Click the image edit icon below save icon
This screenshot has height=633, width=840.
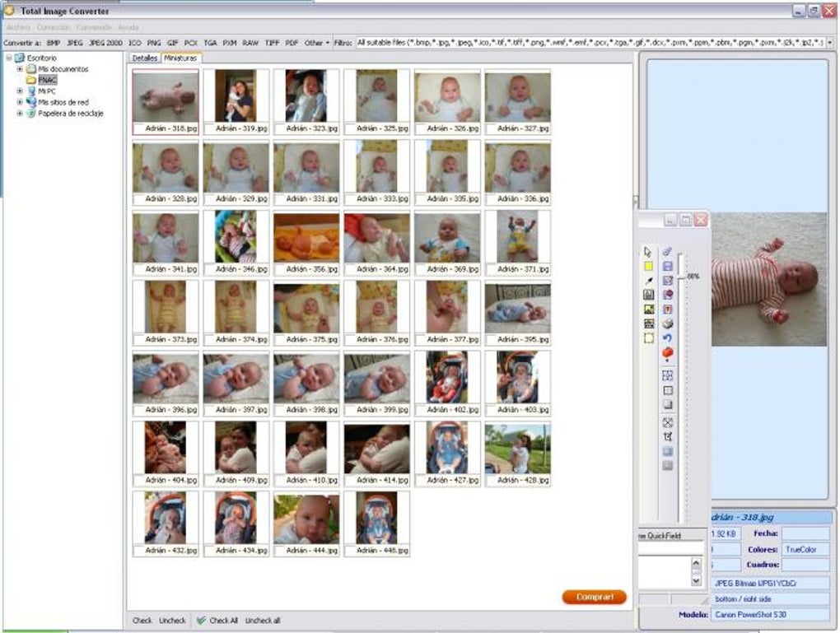click(x=667, y=280)
